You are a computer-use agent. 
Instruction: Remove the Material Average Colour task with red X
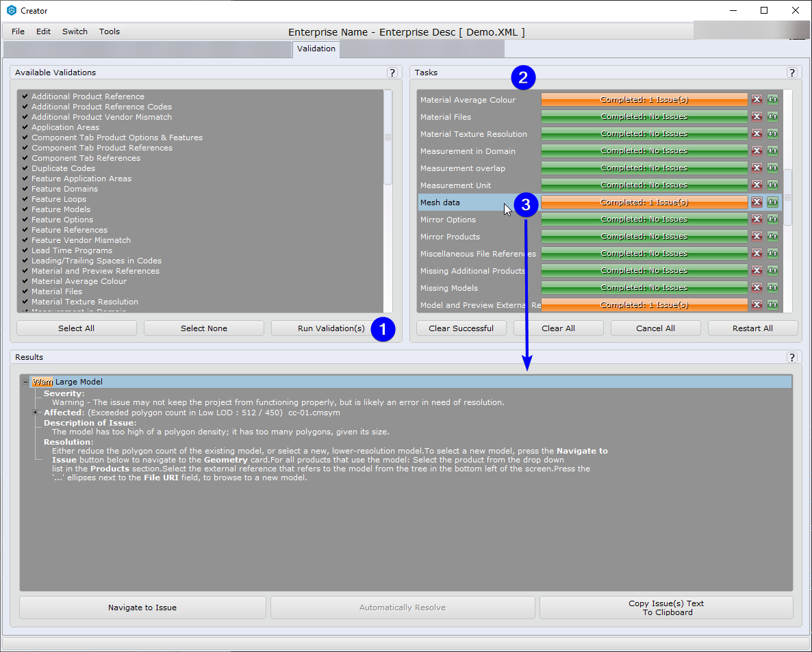(757, 99)
